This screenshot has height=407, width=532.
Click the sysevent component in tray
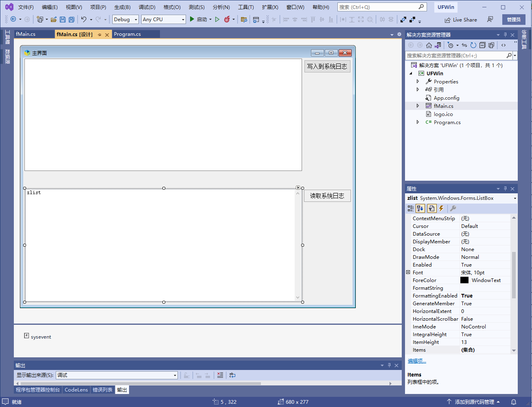pyautogui.click(x=37, y=337)
